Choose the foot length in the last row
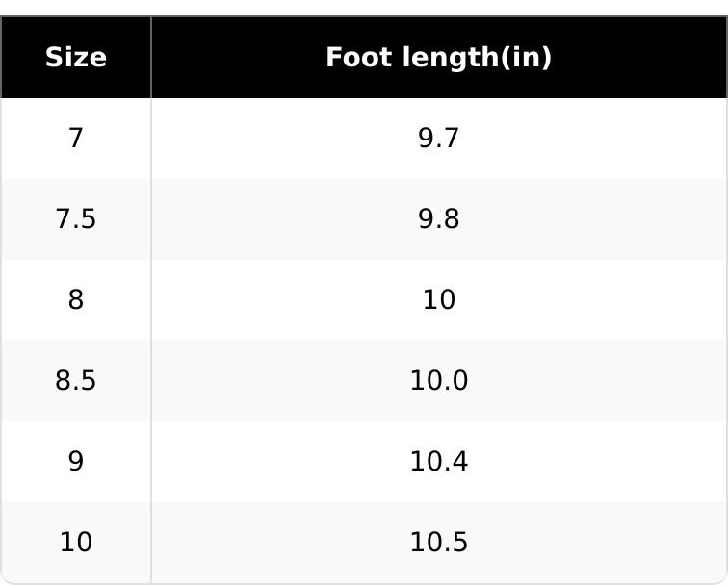728x585 pixels. 438,543
